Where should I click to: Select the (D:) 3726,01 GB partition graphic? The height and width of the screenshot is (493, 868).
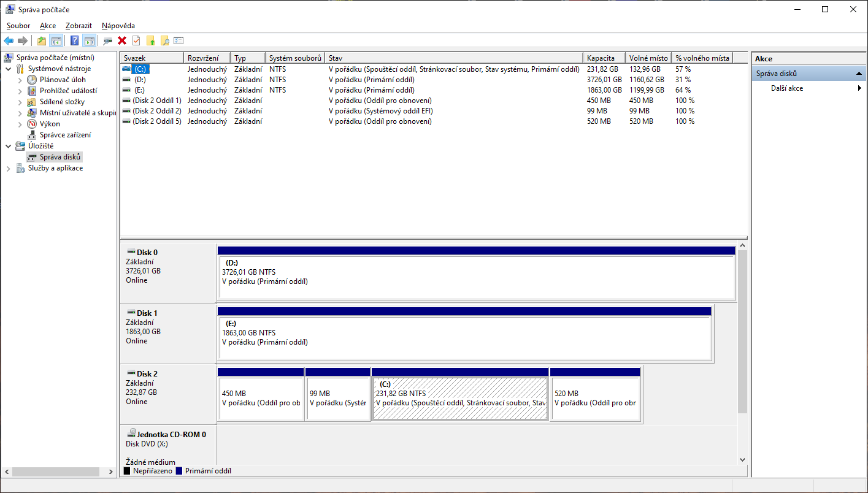coord(477,273)
